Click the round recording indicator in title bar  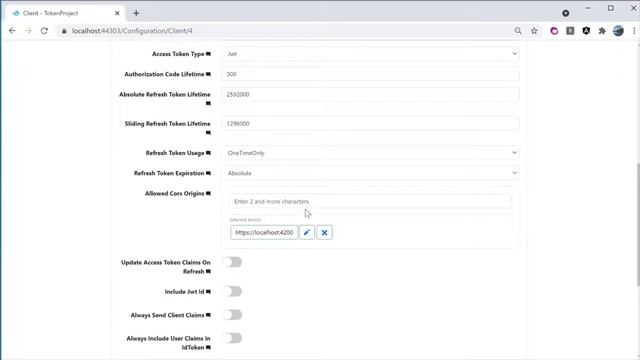(565, 13)
